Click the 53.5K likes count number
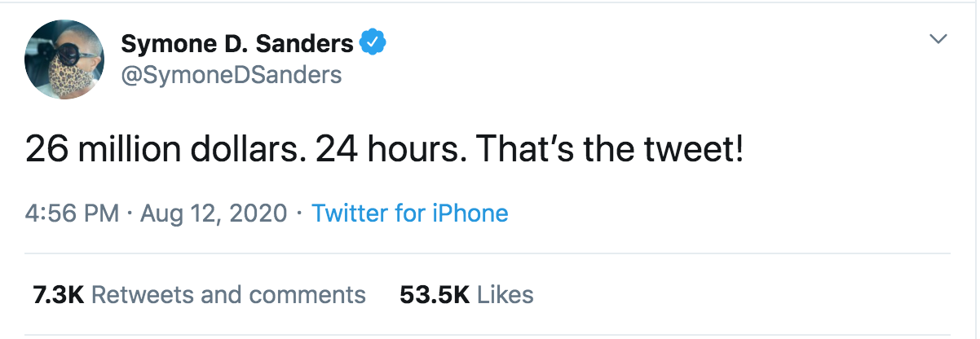Image resolution: width=980 pixels, height=339 pixels. (435, 294)
